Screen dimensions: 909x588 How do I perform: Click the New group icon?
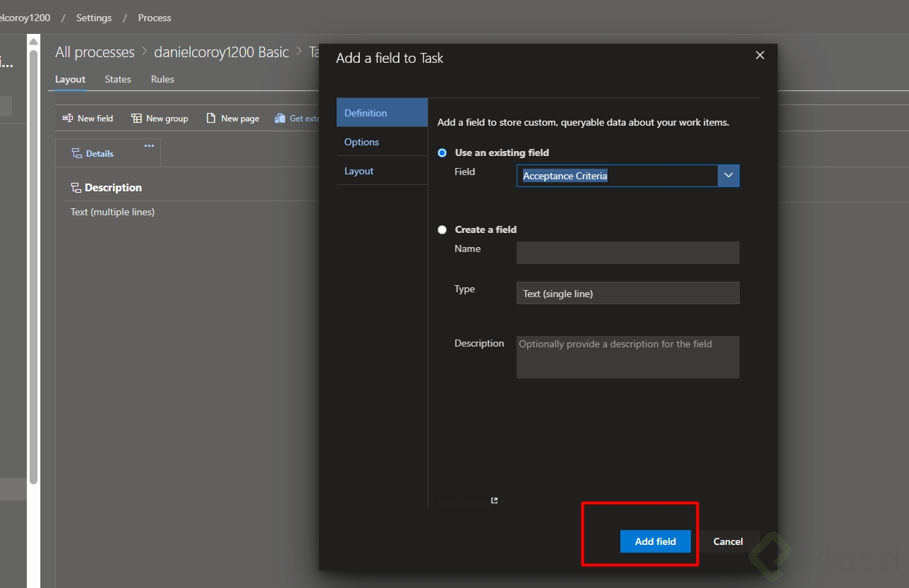click(136, 119)
